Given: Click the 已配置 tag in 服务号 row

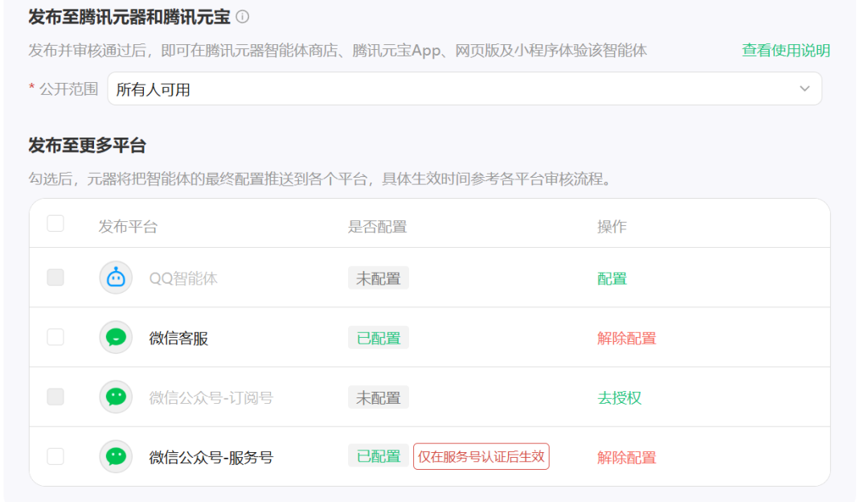Looking at the screenshot, I should [x=379, y=456].
